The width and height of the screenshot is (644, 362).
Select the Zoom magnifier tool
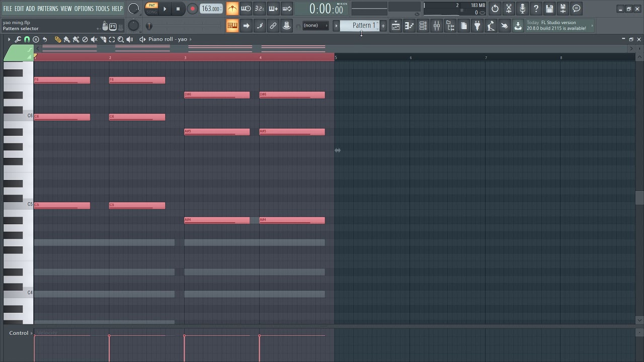pyautogui.click(x=121, y=39)
